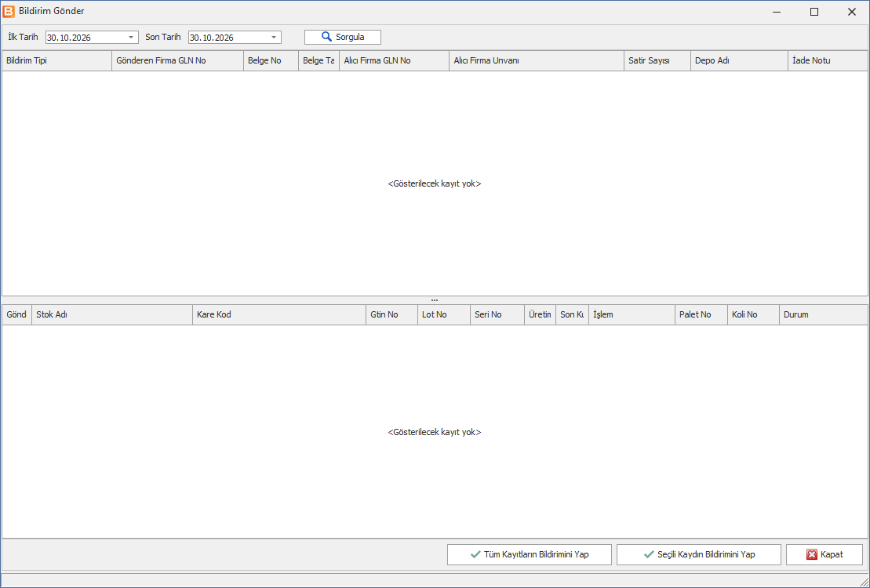870x588 pixels.
Task: Click the Depo Adı column header
Action: (x=739, y=60)
